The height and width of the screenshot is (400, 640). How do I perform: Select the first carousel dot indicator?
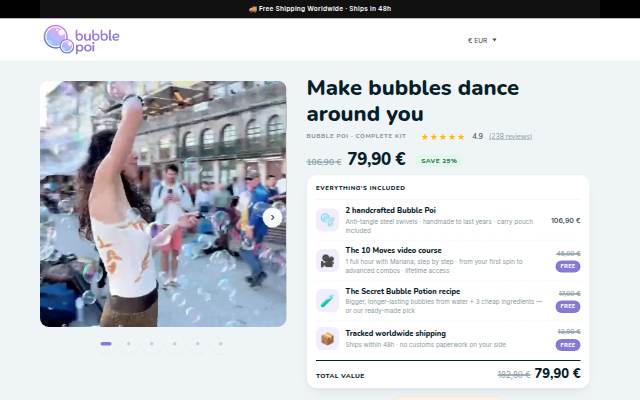106,344
